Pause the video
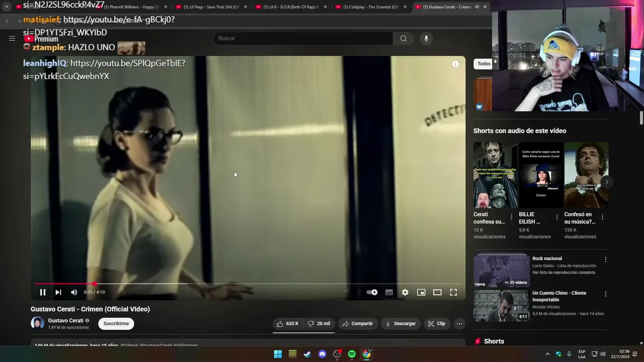Viewport: 644px width, 362px height. (43, 292)
